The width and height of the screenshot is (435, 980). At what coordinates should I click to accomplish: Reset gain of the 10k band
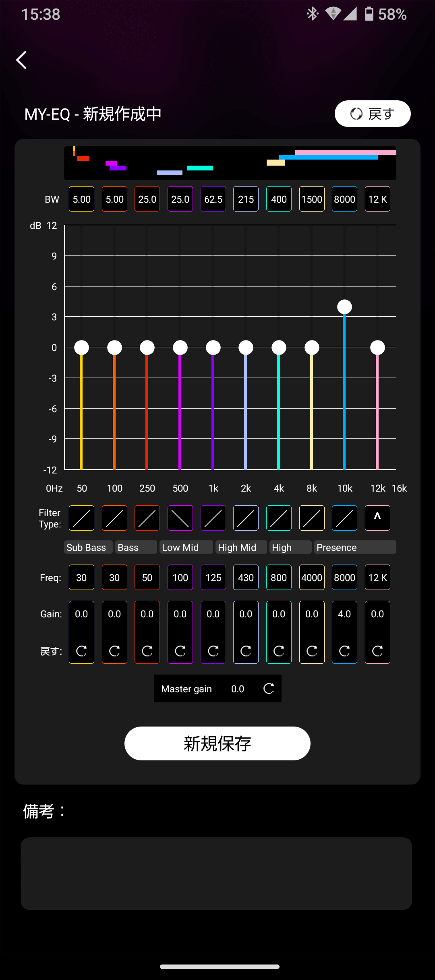click(344, 651)
